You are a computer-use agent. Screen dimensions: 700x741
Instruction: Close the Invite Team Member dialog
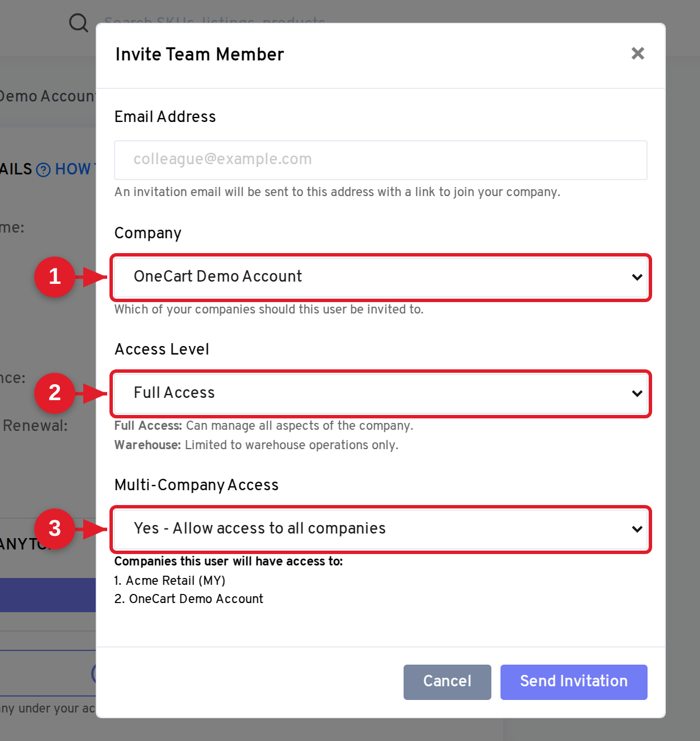tap(638, 54)
